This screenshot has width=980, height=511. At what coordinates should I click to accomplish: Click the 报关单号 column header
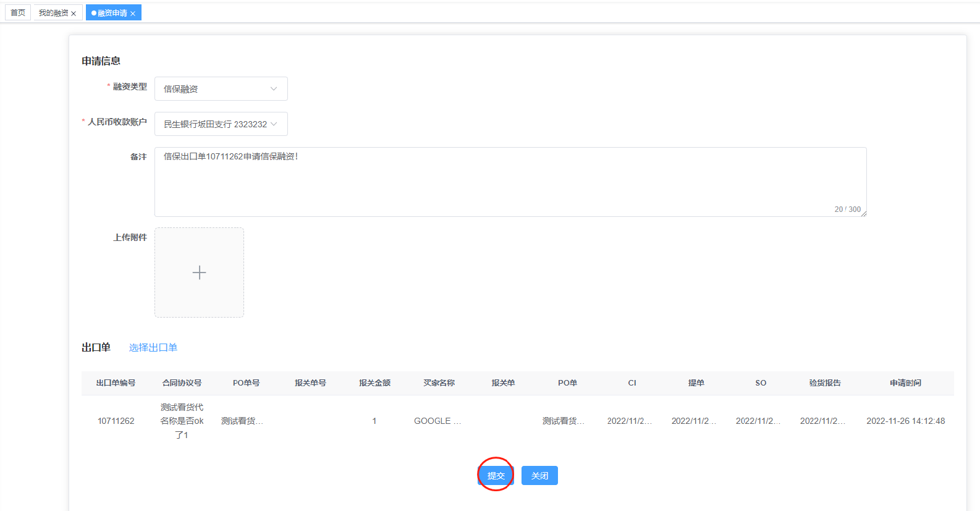point(310,383)
